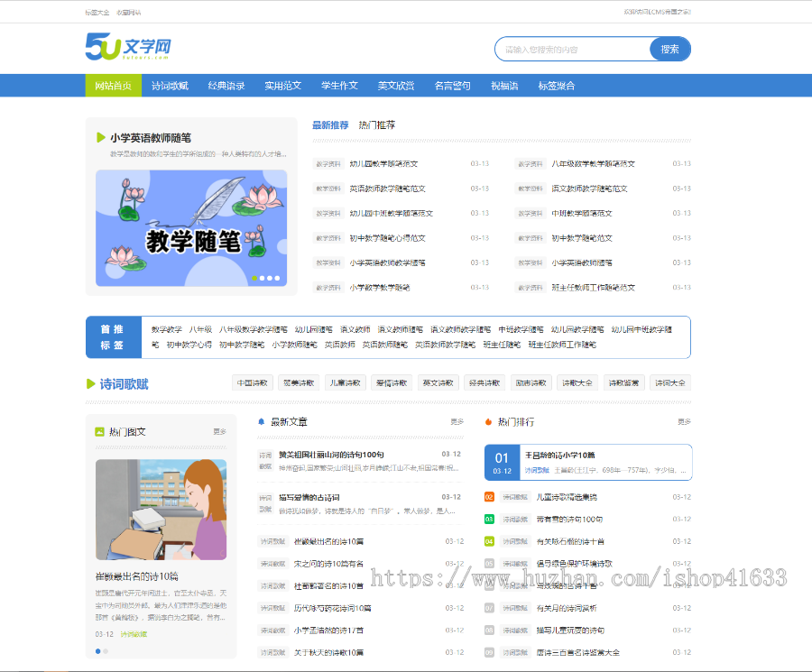The image size is (812, 672).
Task: Open 美文欣赏 in the navigation bar
Action: point(396,86)
